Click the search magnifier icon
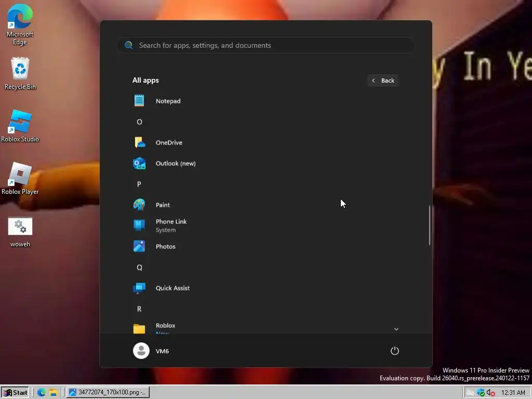Image resolution: width=532 pixels, height=399 pixels. (x=129, y=45)
